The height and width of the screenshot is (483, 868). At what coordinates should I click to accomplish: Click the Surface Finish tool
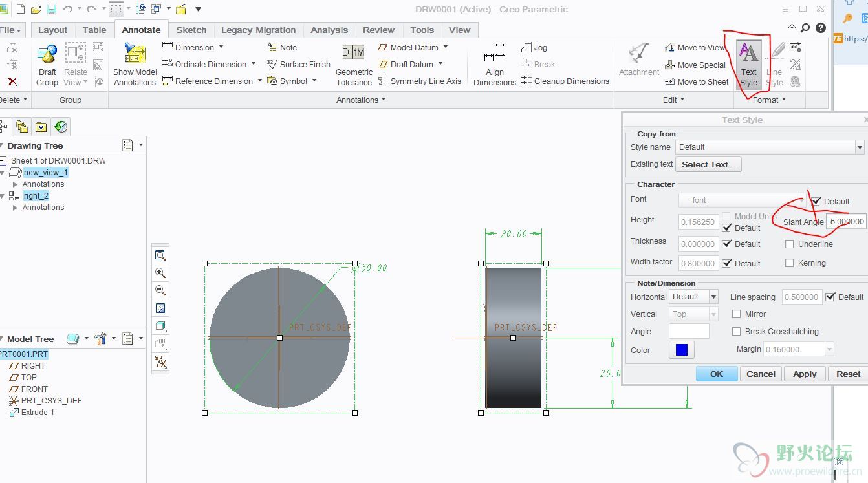pyautogui.click(x=299, y=64)
